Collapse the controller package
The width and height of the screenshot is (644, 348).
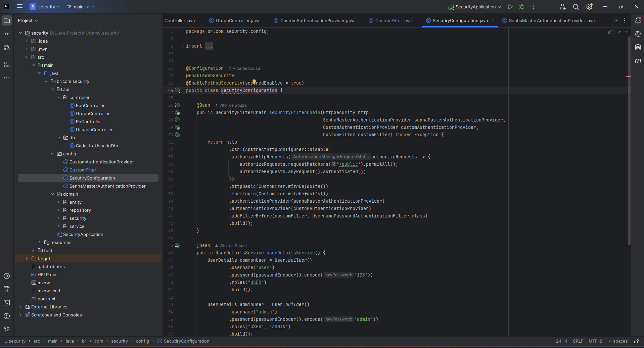[59, 98]
